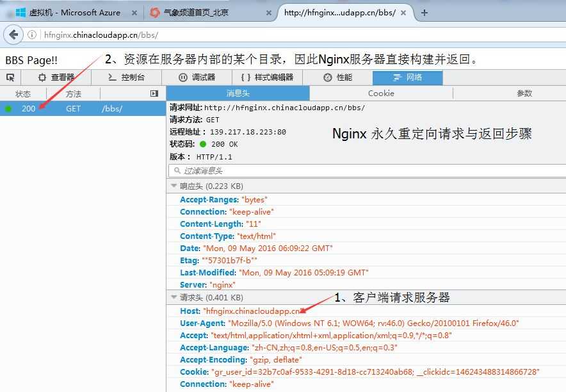Click the site info icon in address bar
The height and width of the screenshot is (392, 566).
(x=32, y=35)
